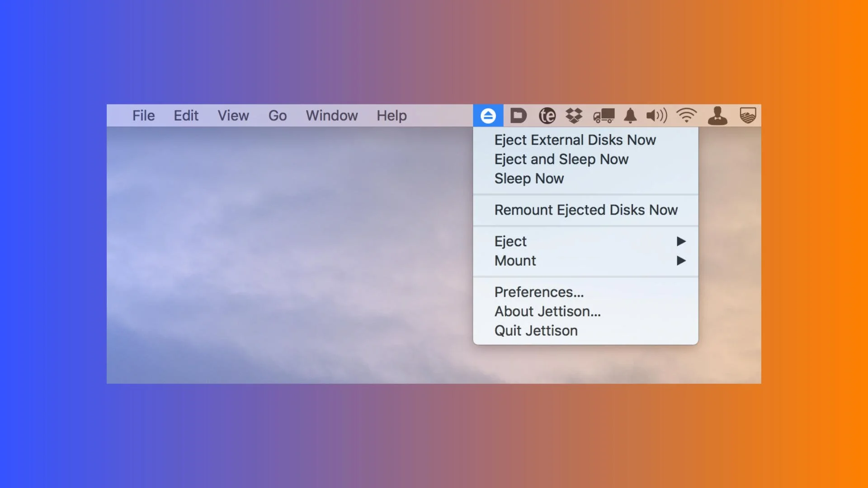Select Quit Jettison
This screenshot has width=868, height=488.
tap(536, 331)
